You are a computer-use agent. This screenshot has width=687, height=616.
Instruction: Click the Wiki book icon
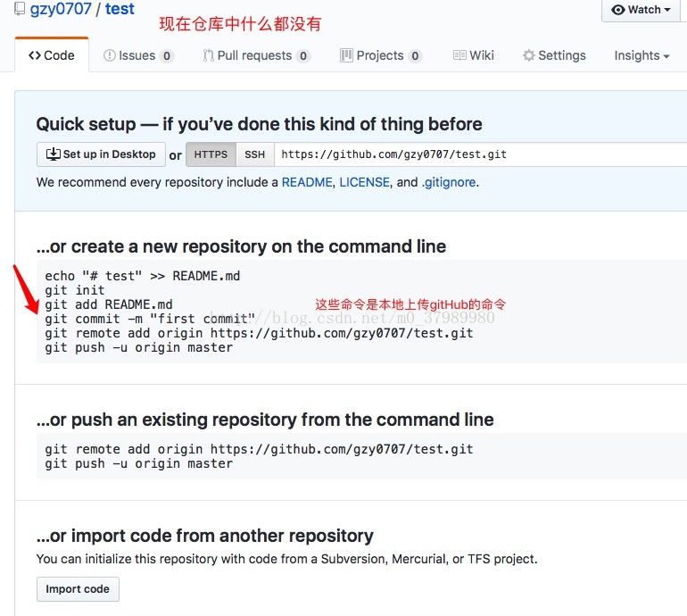tap(459, 55)
